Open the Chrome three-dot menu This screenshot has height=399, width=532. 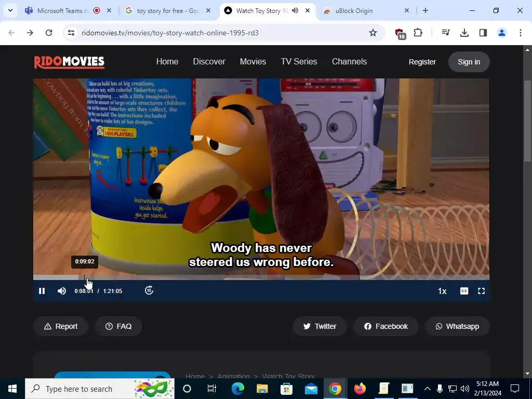click(x=520, y=33)
